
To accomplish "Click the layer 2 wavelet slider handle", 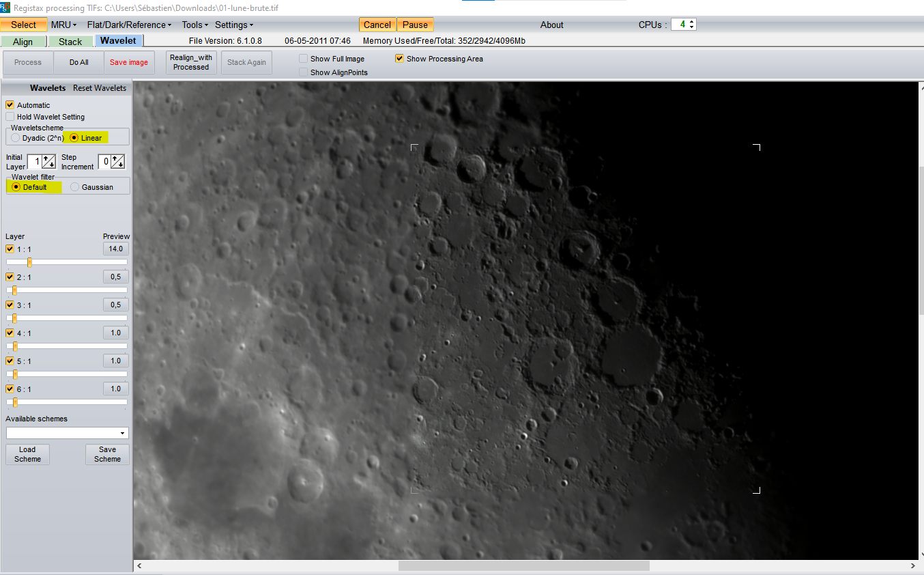I will click(14, 290).
